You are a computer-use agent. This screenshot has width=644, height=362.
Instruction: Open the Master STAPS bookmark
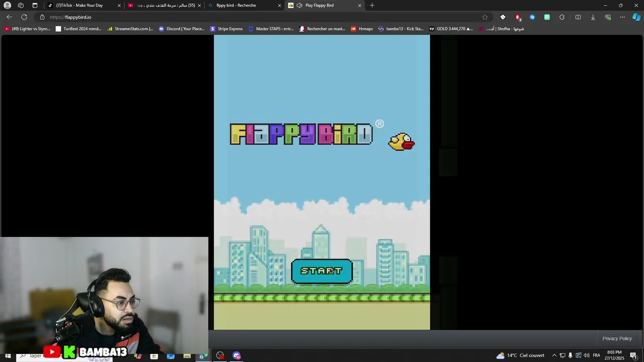(x=271, y=29)
